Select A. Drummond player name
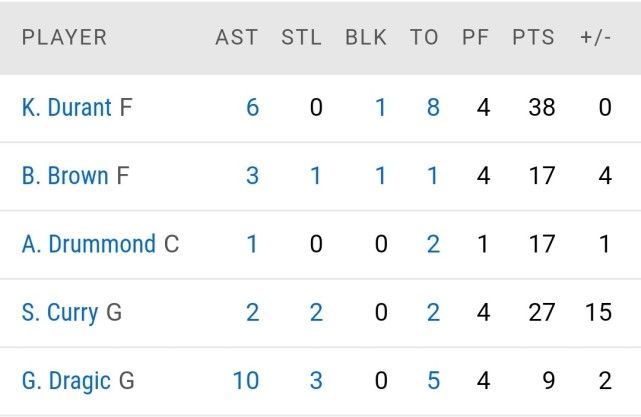The image size is (641, 417). [89, 244]
